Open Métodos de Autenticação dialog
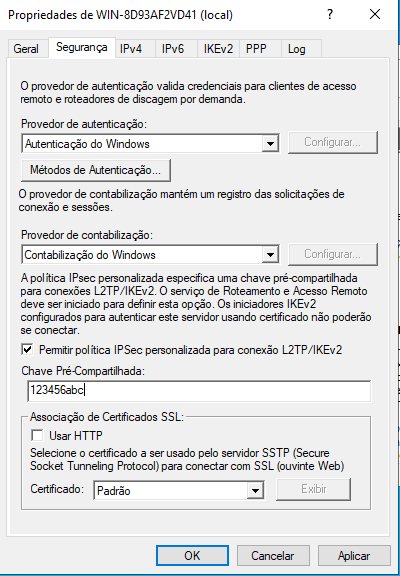Image resolution: width=400 pixels, height=576 pixels. pyautogui.click(x=96, y=170)
